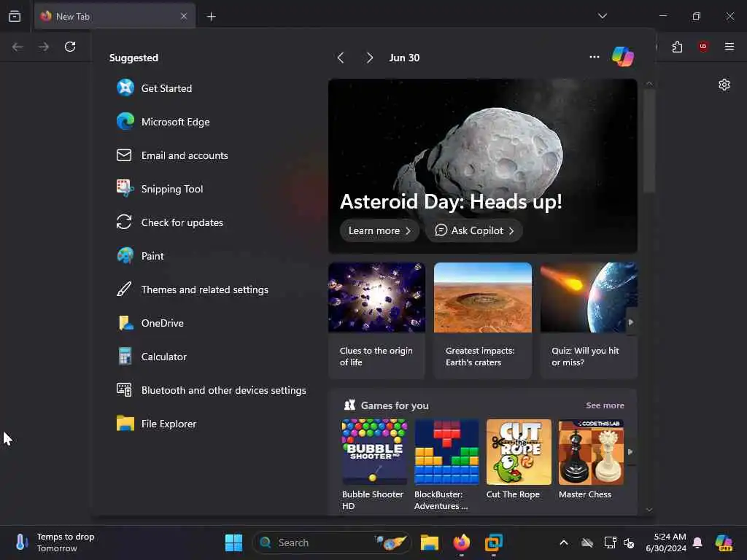Open Cut The Rope game

tap(519, 459)
